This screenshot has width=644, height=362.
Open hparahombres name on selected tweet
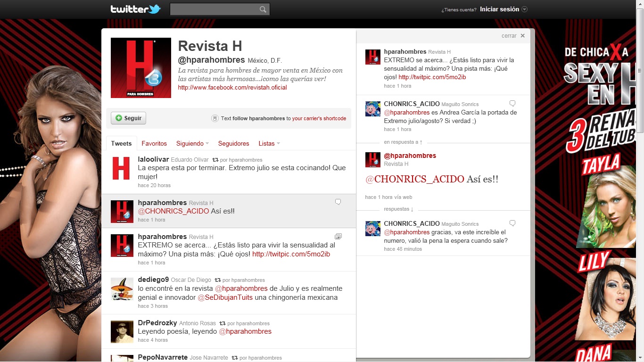(162, 202)
